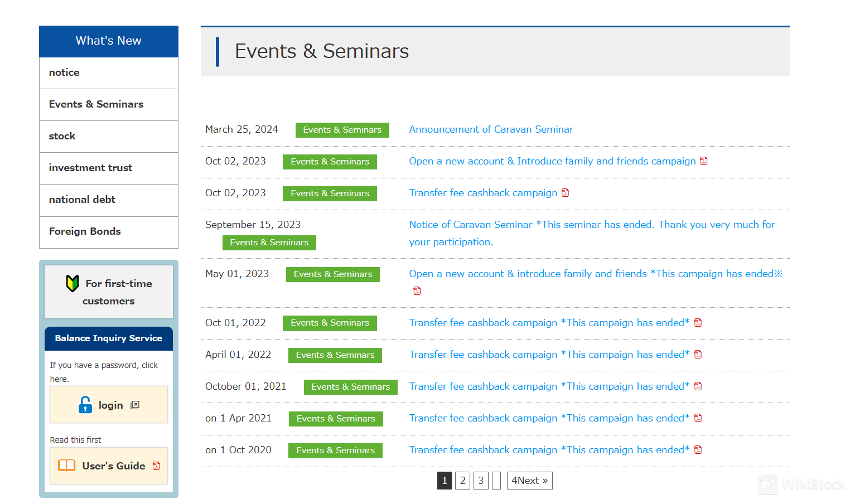Click the 4Next pagination button

(x=529, y=481)
